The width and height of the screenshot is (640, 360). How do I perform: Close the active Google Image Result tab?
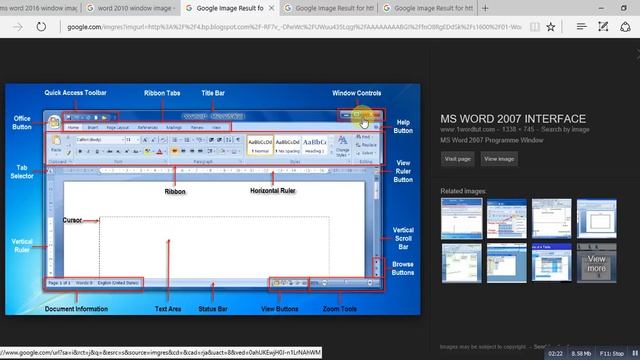(x=271, y=8)
